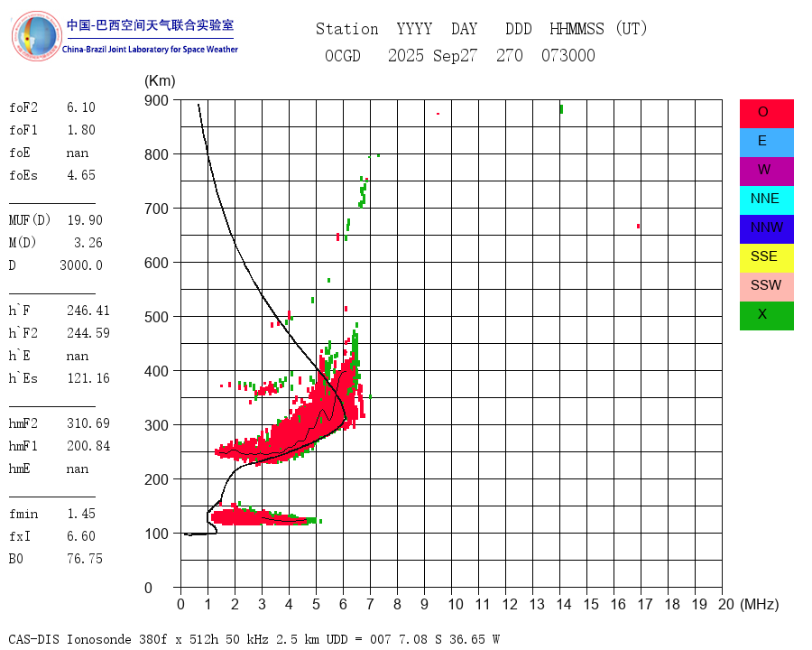Select the yellow SSE legend swatch
Image resolution: width=812 pixels, height=650 pixels.
(x=766, y=258)
